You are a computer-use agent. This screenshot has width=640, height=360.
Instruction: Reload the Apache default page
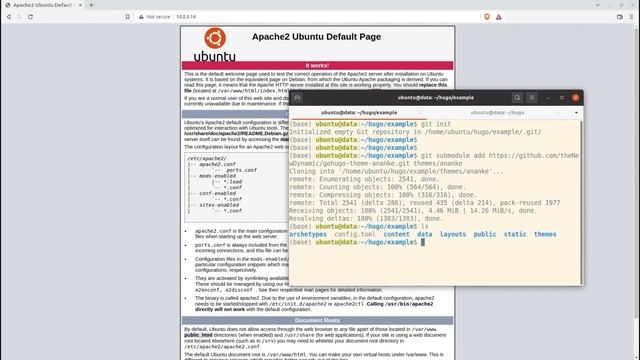(x=31, y=17)
